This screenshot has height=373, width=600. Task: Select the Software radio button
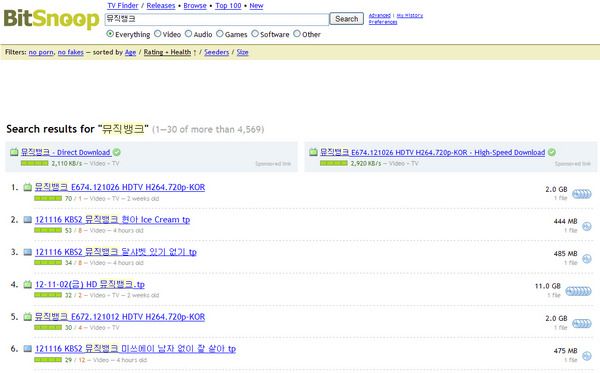[255, 34]
